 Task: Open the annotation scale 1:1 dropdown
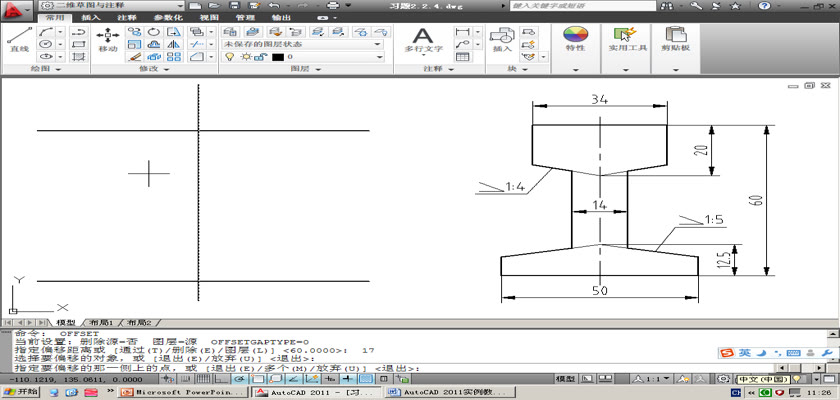click(652, 379)
